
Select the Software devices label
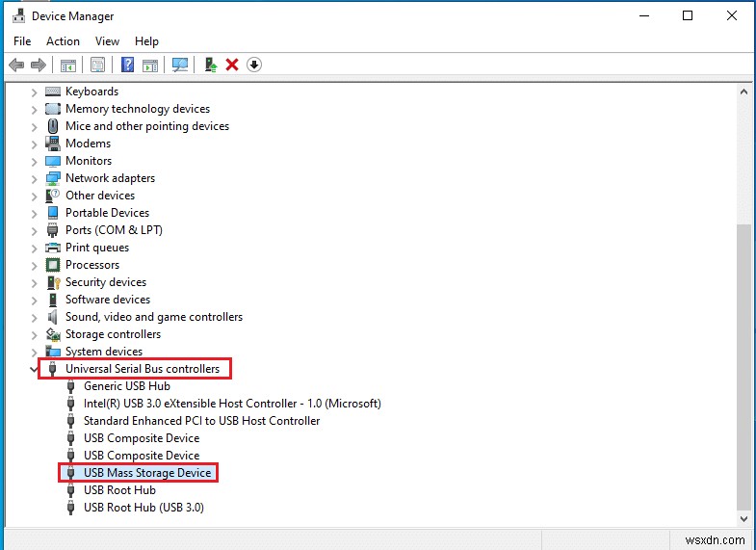[108, 300]
